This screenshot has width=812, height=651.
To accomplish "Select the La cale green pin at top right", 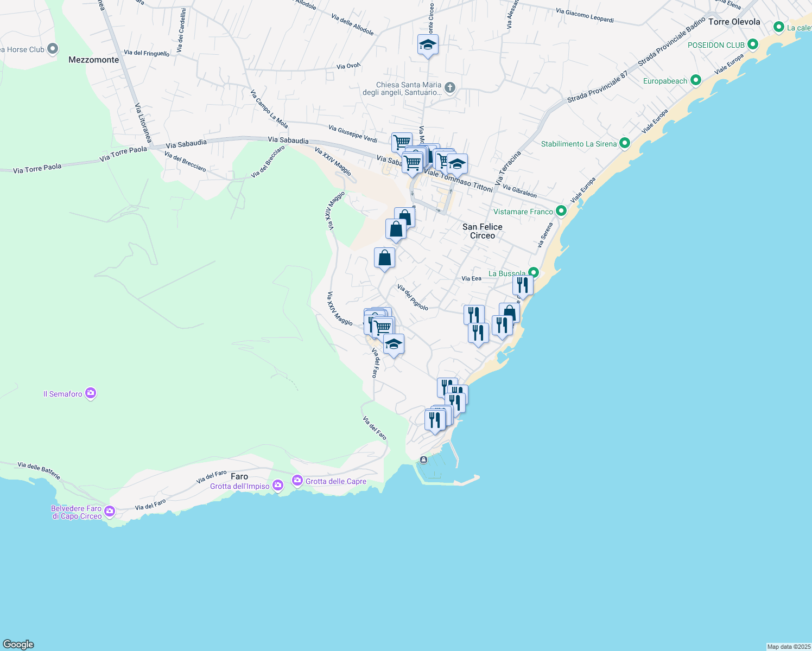I will [x=779, y=27].
